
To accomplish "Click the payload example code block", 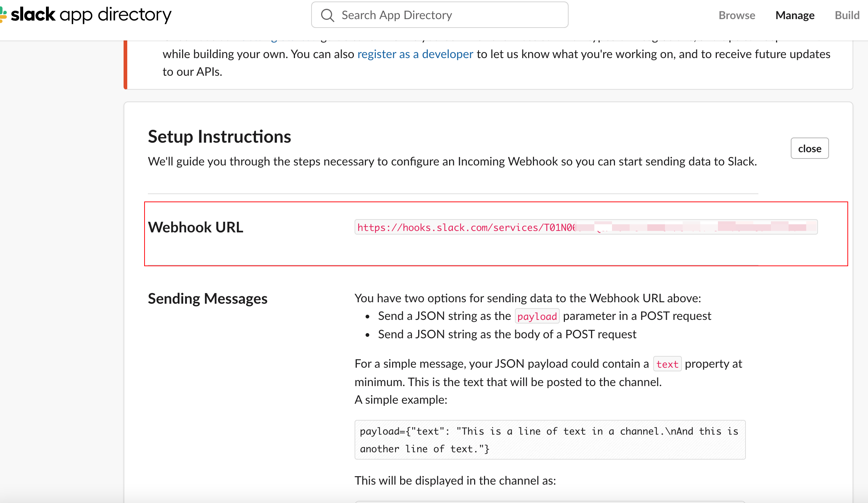I will coord(550,440).
